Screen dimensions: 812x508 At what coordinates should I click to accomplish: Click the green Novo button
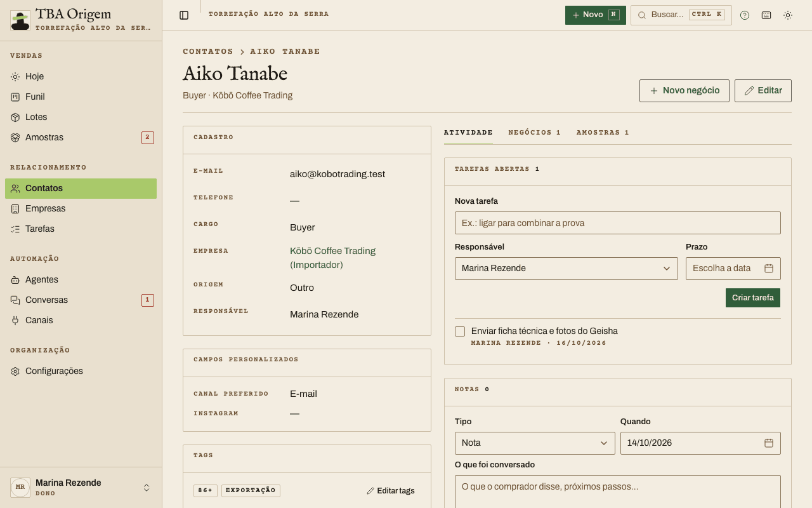596,15
